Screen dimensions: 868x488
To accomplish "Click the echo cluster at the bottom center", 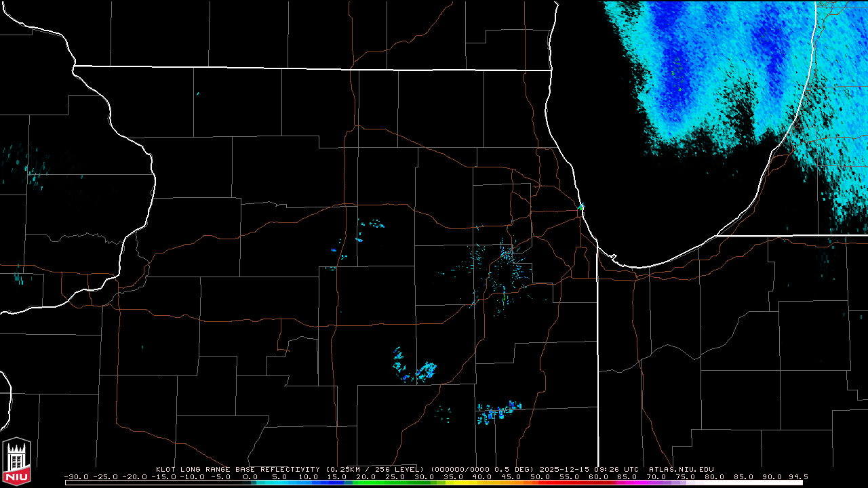I will click(498, 411).
